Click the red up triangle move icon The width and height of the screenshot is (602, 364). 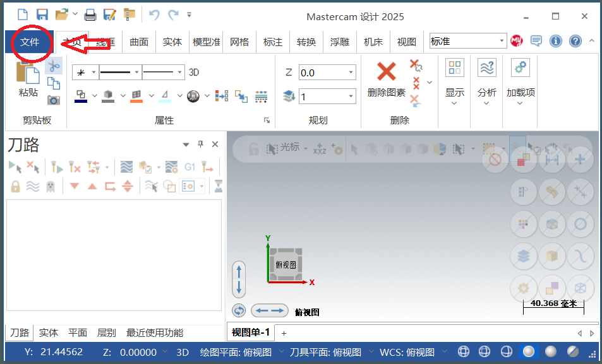(92, 186)
